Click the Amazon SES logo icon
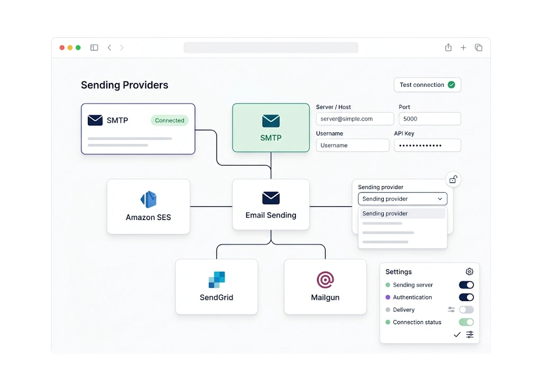 coord(148,199)
